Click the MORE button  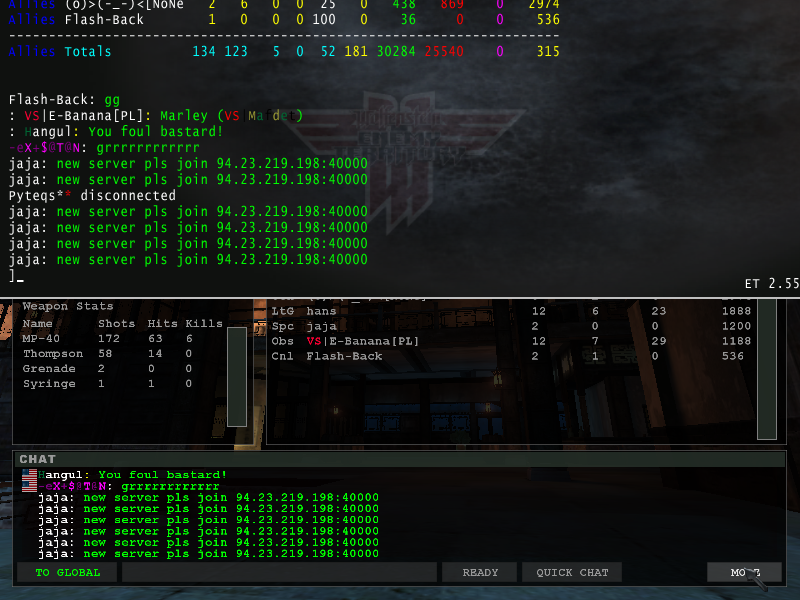tap(743, 573)
